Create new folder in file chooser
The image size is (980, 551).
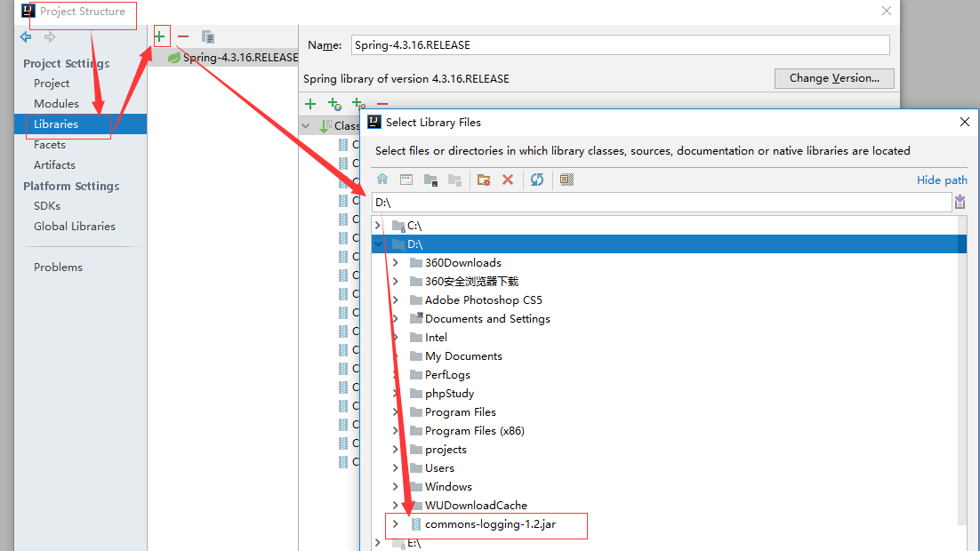click(484, 180)
